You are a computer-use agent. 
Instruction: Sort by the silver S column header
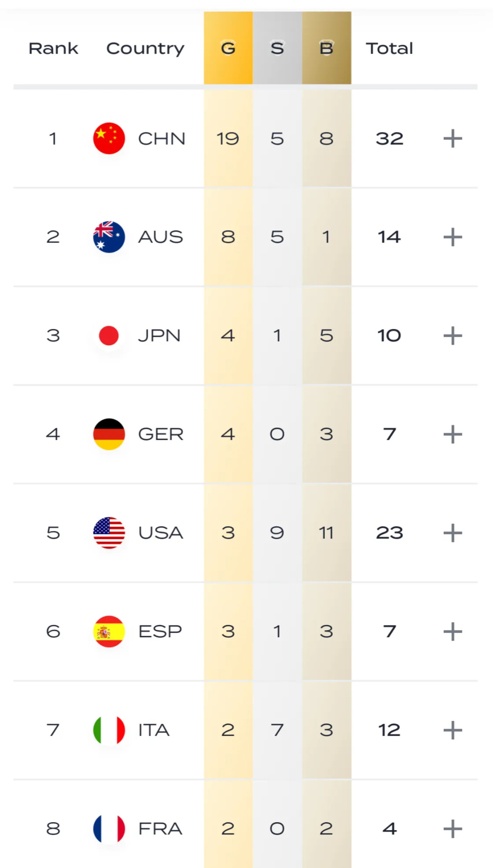[277, 48]
